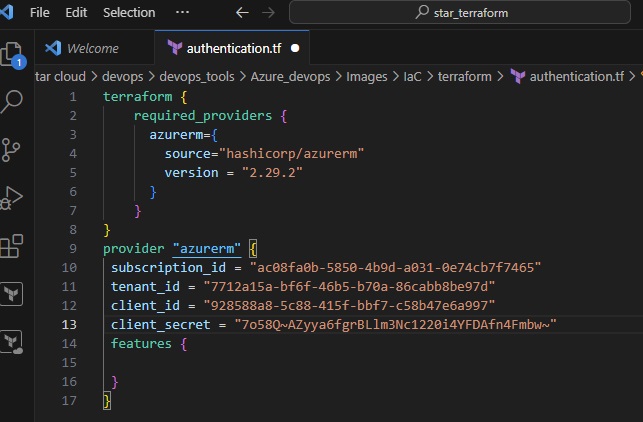Click the tenant_id value string
This screenshot has height=422, width=643.
349,286
